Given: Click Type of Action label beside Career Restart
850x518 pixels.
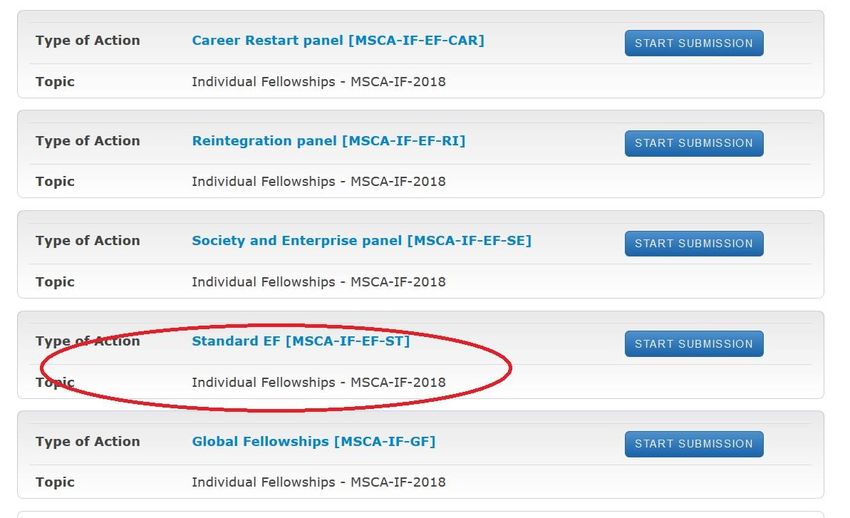Looking at the screenshot, I should 88,41.
